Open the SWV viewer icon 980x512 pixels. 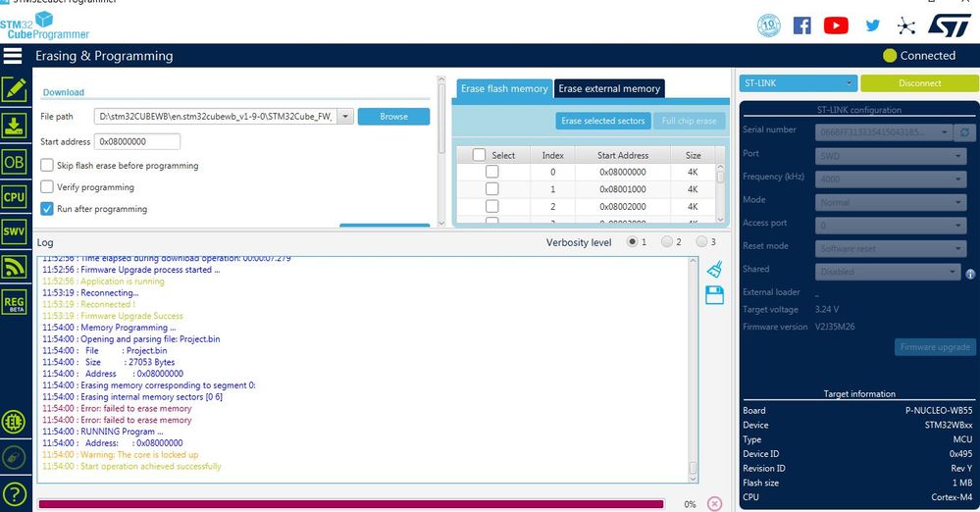[x=14, y=231]
